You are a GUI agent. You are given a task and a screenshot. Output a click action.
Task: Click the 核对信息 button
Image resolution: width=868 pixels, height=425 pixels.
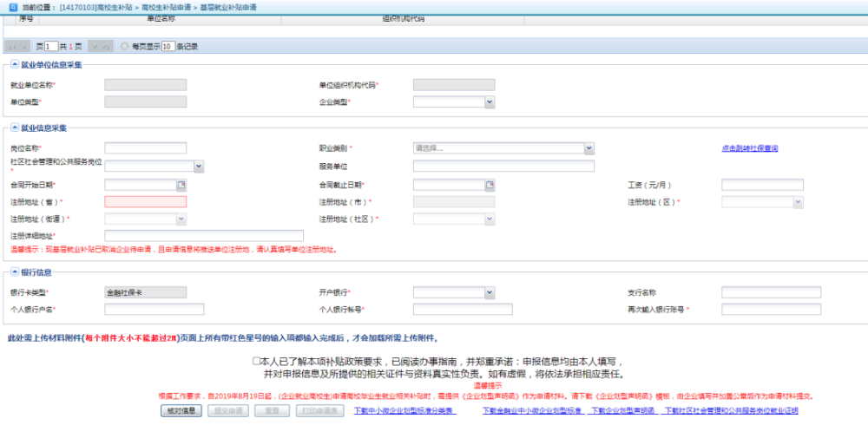tap(181, 410)
